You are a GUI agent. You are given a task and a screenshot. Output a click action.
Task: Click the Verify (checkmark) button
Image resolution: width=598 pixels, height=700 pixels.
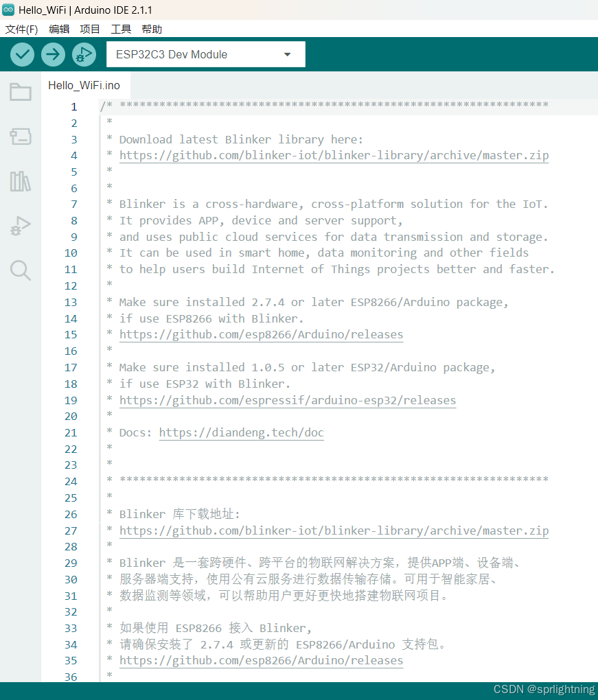click(22, 54)
